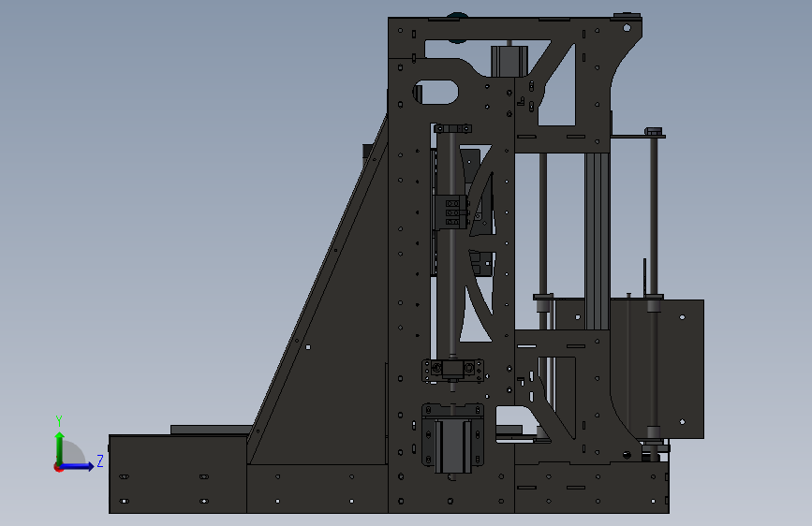This screenshot has height=526, width=812.
Task: Click the red X axis dot at triad origin
Action: point(58,467)
